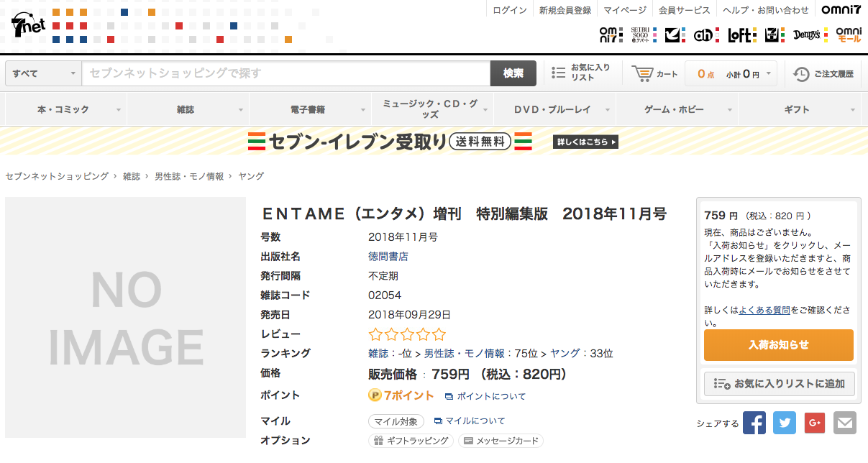
Task: Expand DVD・ブルーレイ menu
Action: 555,109
